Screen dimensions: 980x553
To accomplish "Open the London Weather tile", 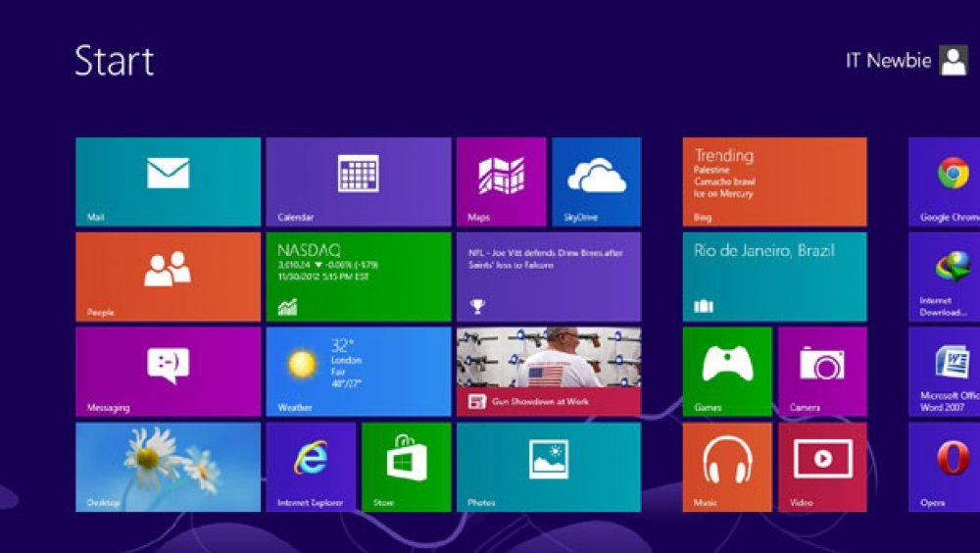I will click(x=358, y=372).
